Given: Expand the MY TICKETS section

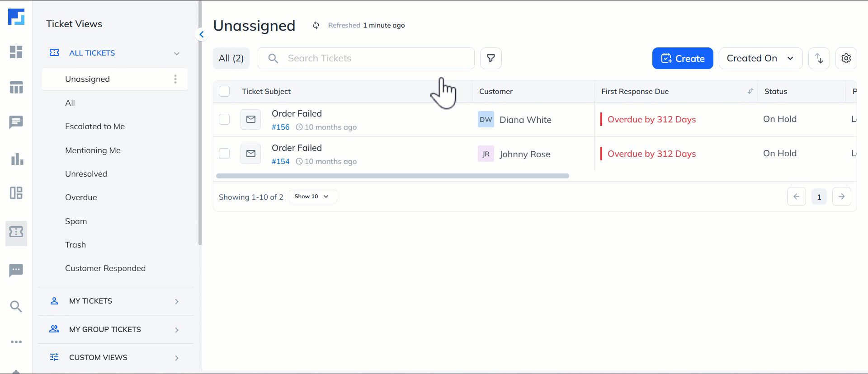Looking at the screenshot, I should [x=176, y=301].
